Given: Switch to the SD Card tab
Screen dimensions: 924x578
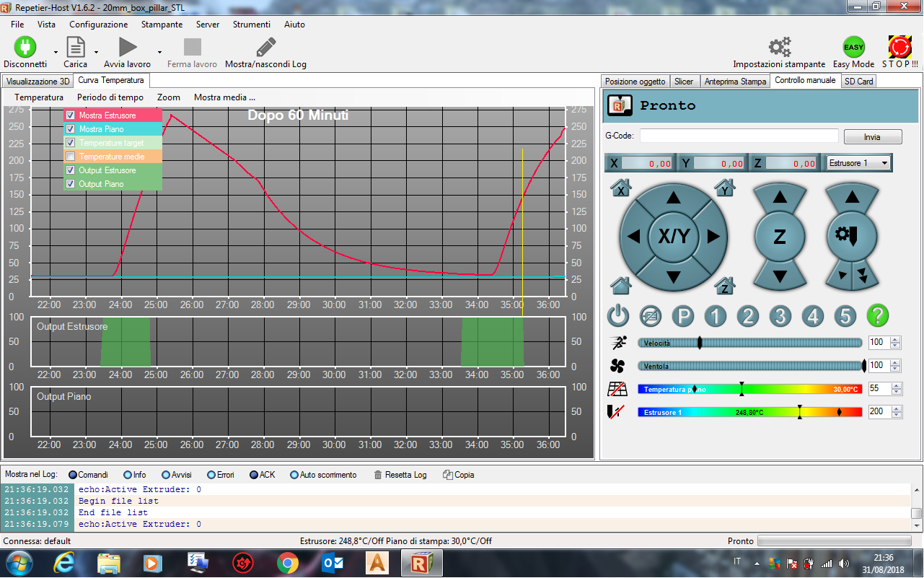Looking at the screenshot, I should (x=858, y=82).
